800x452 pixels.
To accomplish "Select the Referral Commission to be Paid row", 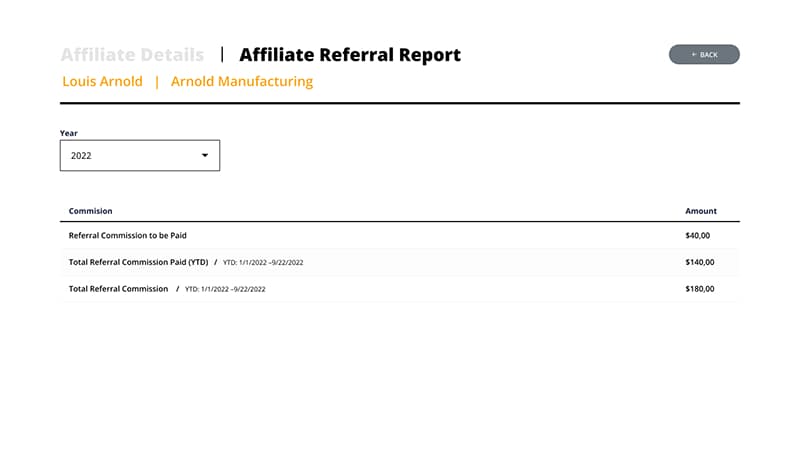I will coord(128,236).
